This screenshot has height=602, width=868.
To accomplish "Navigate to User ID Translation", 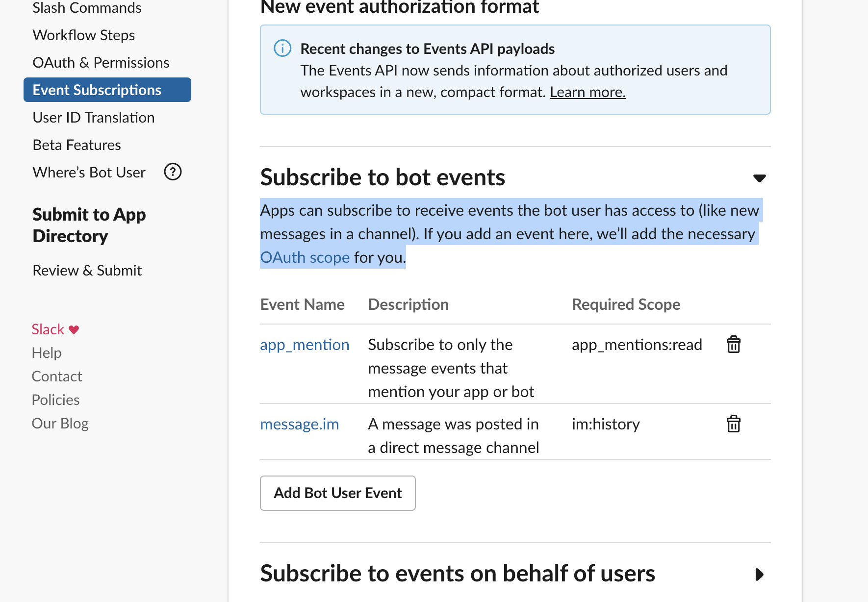I will coord(93,118).
